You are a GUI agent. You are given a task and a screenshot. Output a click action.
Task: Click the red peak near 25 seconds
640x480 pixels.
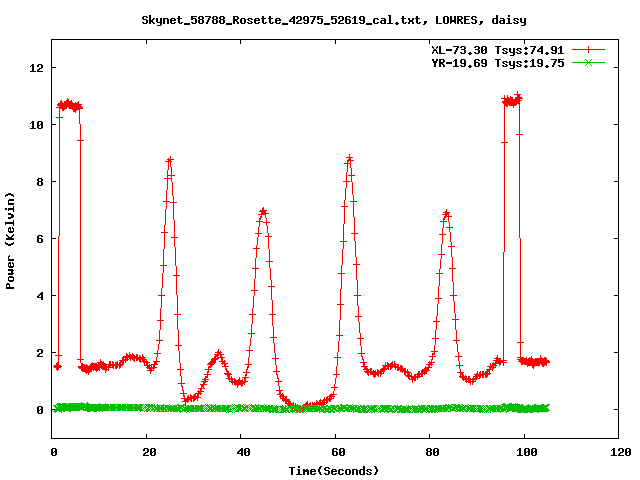tap(170, 160)
